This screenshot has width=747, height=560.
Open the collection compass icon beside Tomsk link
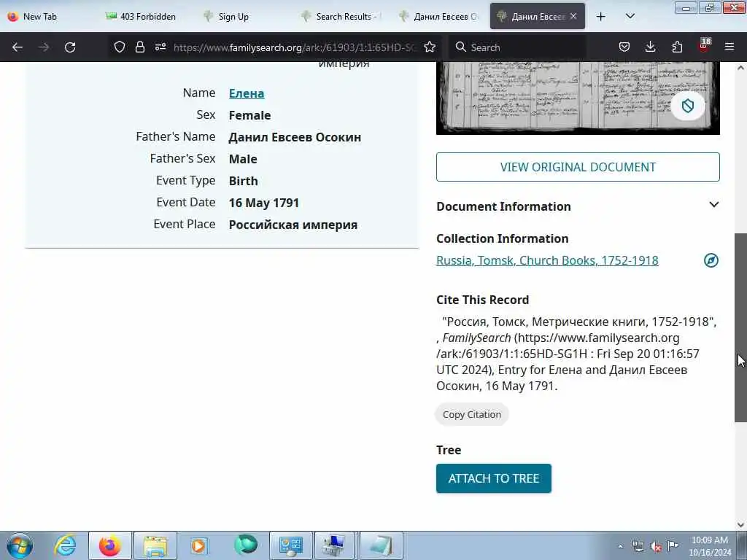pyautogui.click(x=711, y=260)
